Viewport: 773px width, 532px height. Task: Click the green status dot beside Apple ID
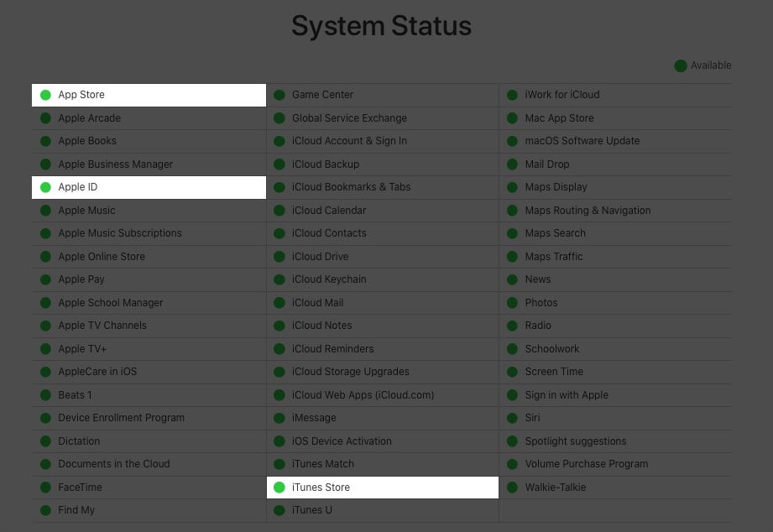(45, 187)
